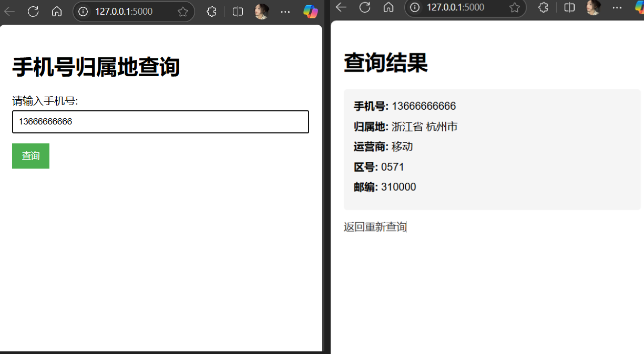
Task: Star the result page in right window
Action: click(515, 7)
